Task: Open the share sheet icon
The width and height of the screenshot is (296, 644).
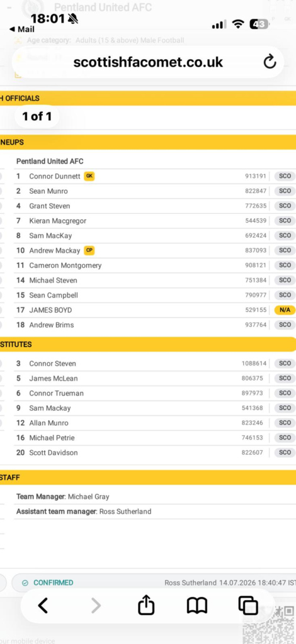Action: [x=146, y=605]
